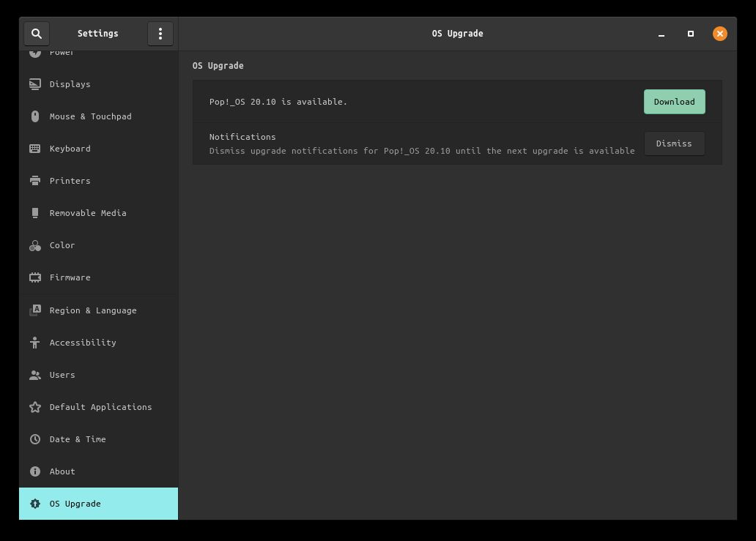Select the Printers icon

(35, 181)
